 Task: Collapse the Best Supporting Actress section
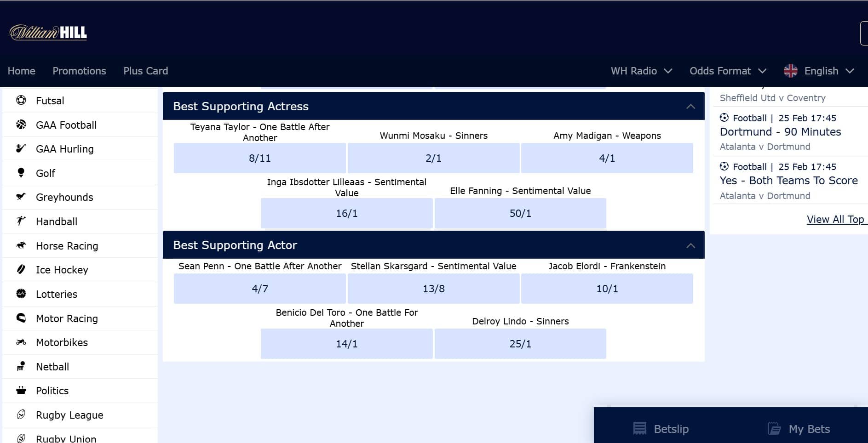point(690,107)
